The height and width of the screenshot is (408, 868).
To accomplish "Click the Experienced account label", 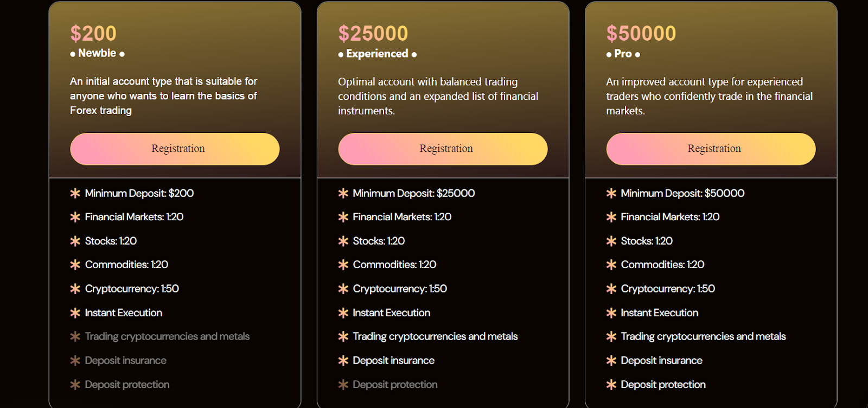I will coord(377,54).
